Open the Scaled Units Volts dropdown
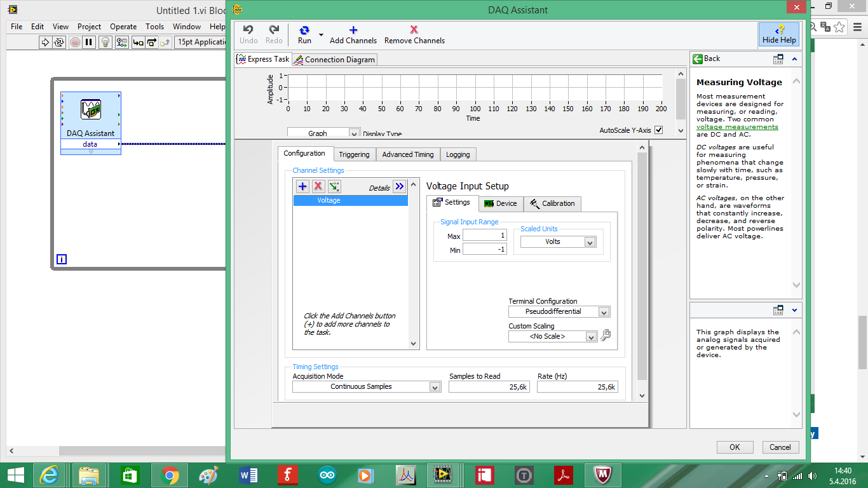 (558, 242)
